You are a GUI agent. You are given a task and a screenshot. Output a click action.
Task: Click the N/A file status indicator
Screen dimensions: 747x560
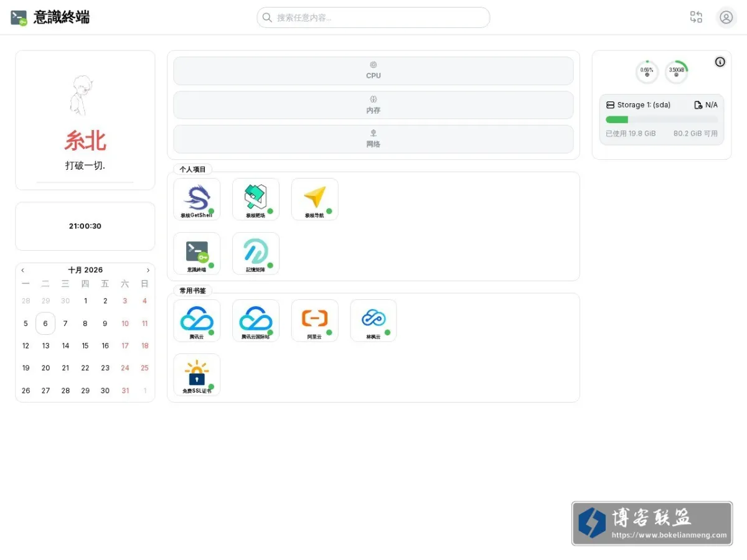pos(706,105)
